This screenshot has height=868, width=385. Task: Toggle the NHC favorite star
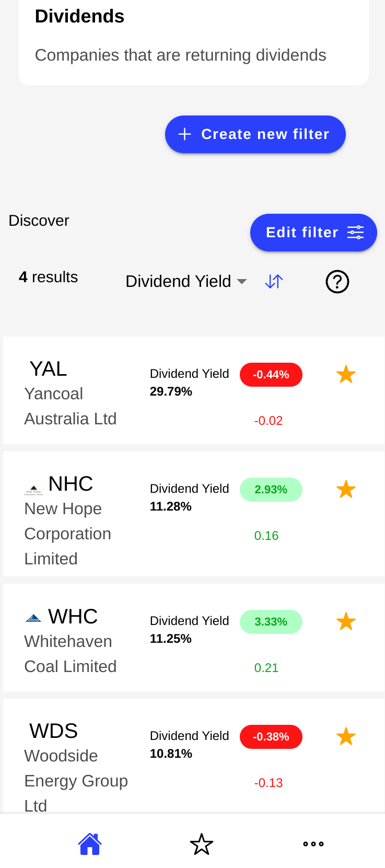coord(346,490)
